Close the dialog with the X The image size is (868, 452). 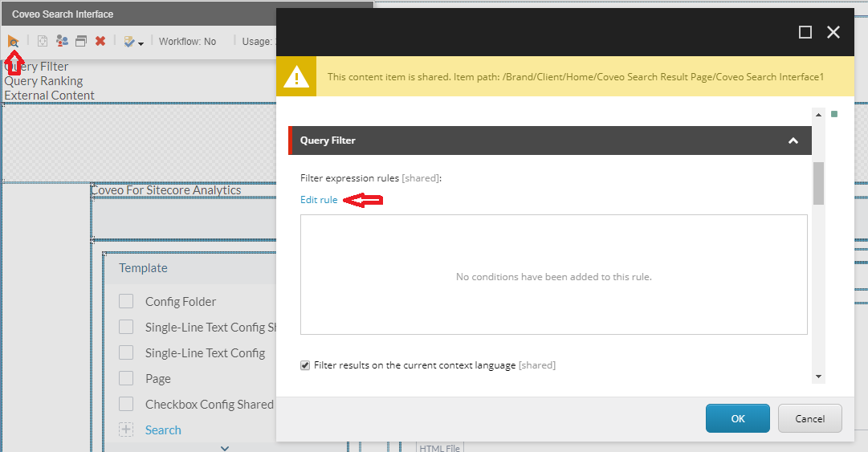click(x=833, y=32)
